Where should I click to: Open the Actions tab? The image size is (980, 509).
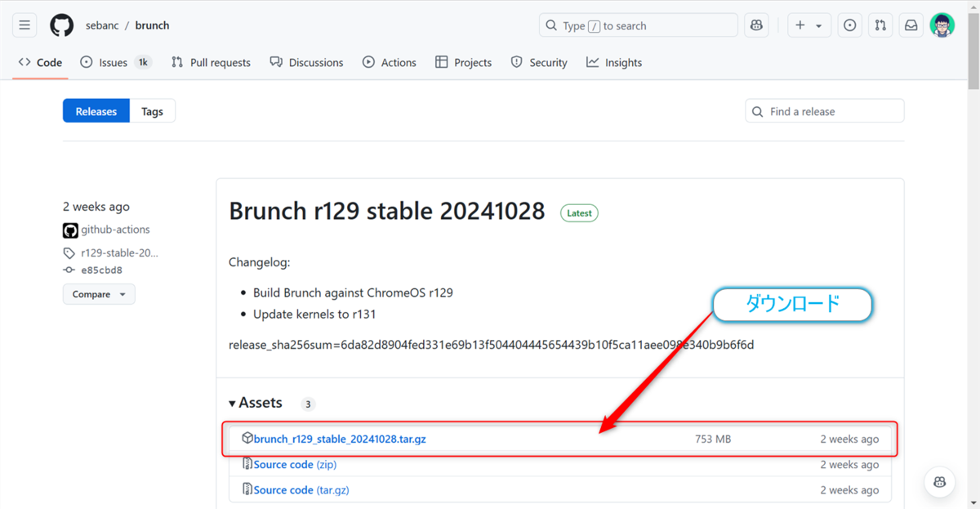389,62
